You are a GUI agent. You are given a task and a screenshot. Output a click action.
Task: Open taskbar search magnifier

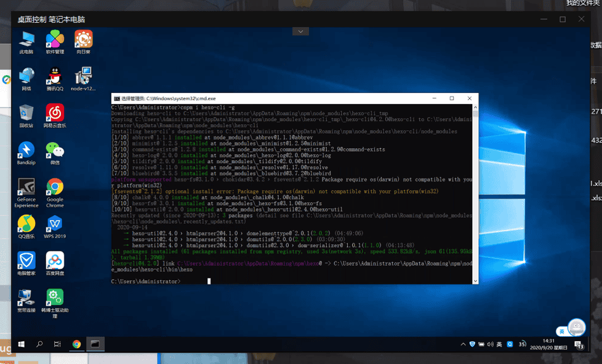click(39, 344)
